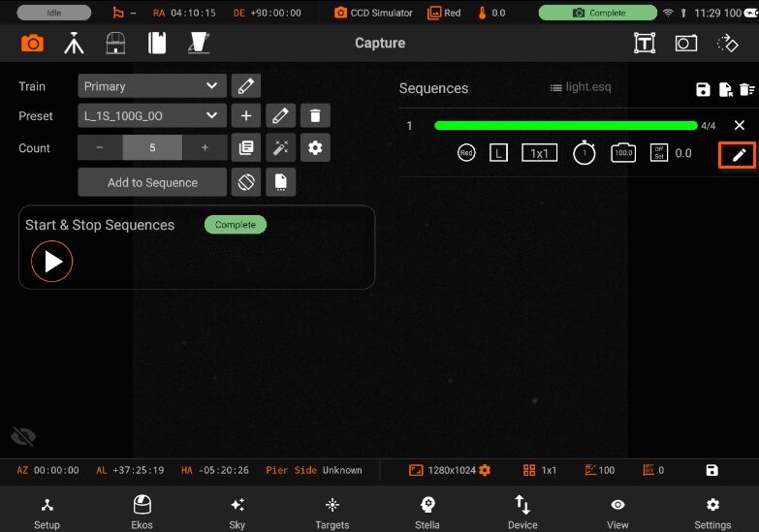Click the Idle status pill
Screen dimensions: 759x532
tap(53, 13)
